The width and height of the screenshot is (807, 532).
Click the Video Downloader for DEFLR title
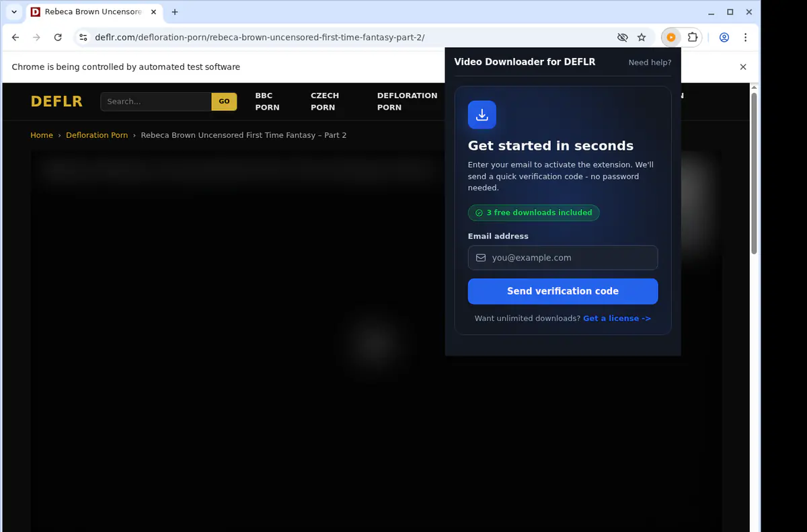coord(525,62)
